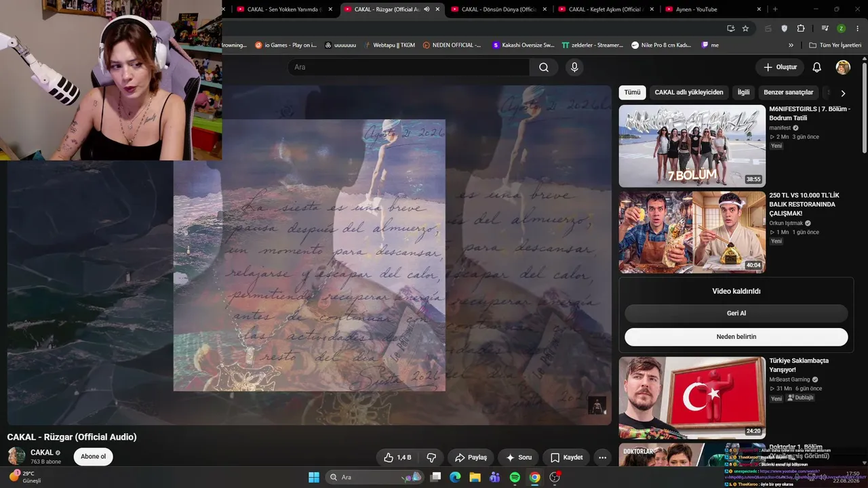Open File Explorer from the taskbar

point(475,477)
